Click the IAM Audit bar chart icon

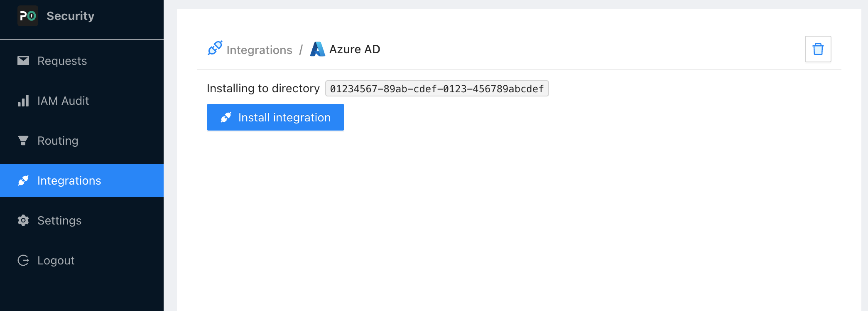(23, 101)
